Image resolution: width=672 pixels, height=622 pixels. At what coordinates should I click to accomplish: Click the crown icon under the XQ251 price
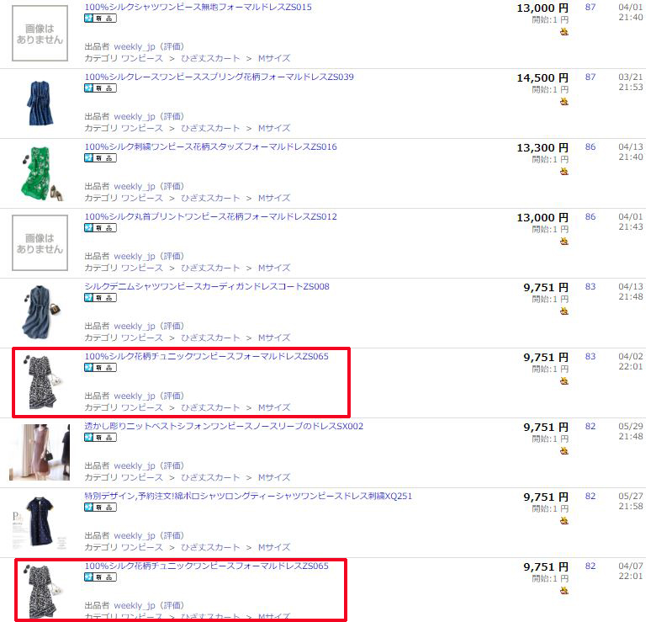(x=564, y=521)
